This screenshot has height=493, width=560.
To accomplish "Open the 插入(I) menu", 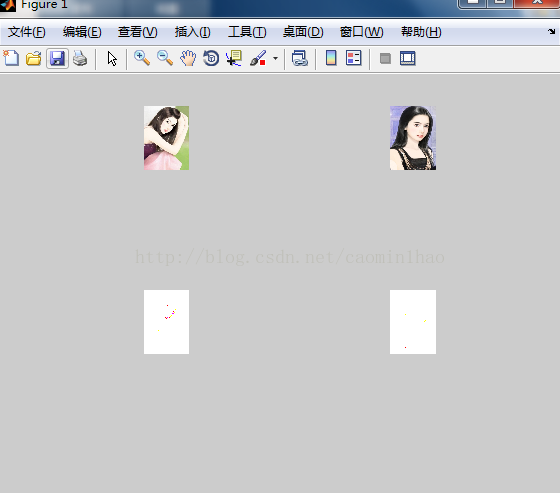I will click(x=193, y=32).
